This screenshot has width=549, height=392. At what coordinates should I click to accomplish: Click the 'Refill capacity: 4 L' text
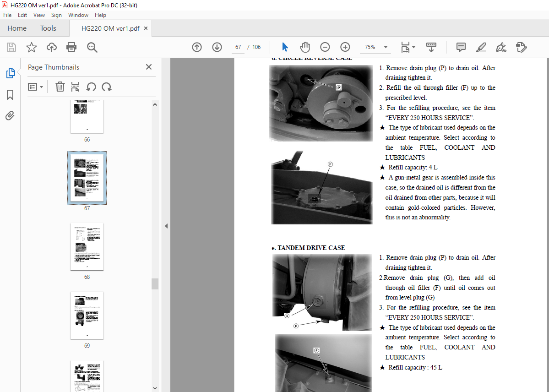point(413,168)
